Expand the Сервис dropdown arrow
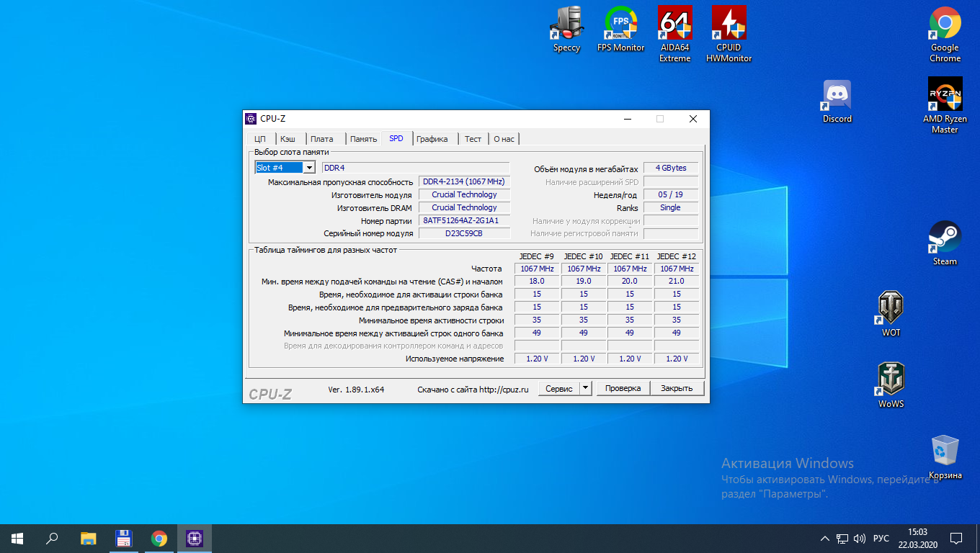This screenshot has height=553, width=980. [x=585, y=388]
